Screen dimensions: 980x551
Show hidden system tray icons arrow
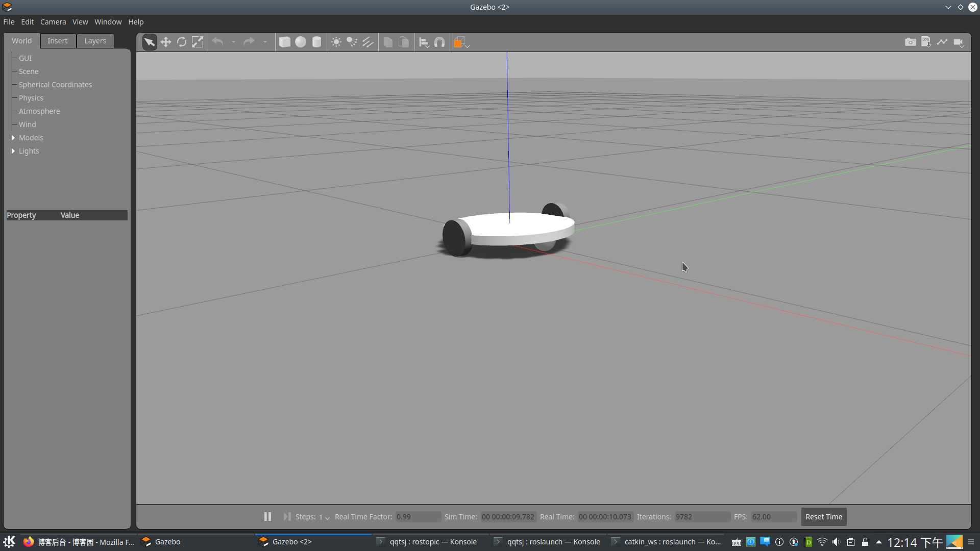878,542
